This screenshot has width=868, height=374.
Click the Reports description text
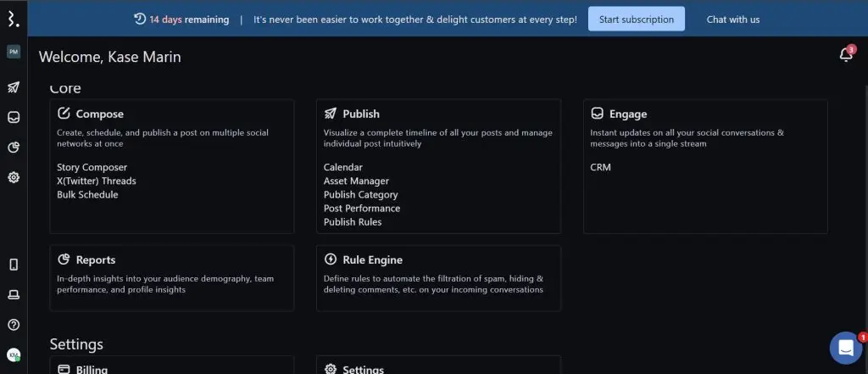pyautogui.click(x=165, y=284)
